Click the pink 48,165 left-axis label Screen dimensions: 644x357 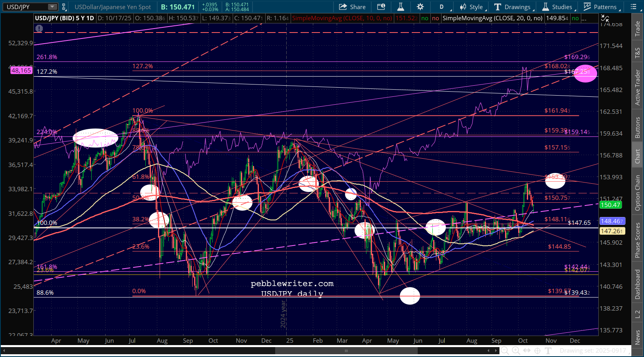tap(21, 70)
